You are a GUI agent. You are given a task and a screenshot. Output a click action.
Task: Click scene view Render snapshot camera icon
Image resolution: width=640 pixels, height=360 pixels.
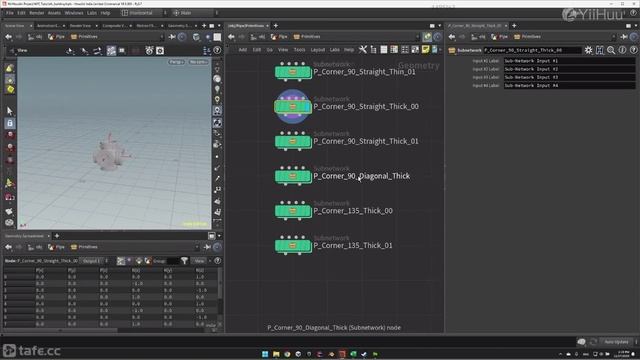[x=160, y=51]
